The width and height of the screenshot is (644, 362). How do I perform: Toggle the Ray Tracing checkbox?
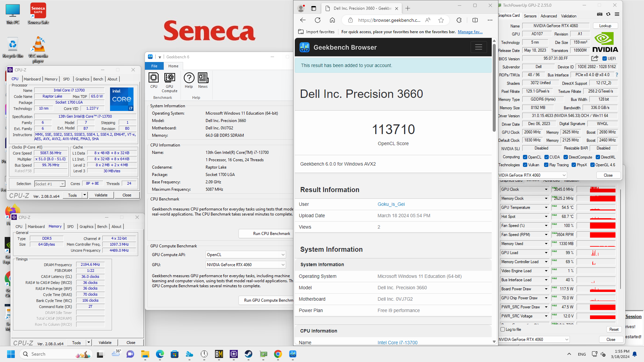pos(546,165)
